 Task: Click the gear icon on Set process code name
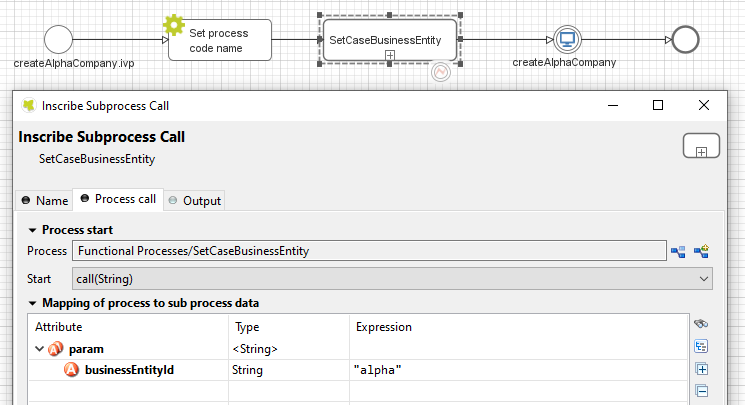coord(173,25)
